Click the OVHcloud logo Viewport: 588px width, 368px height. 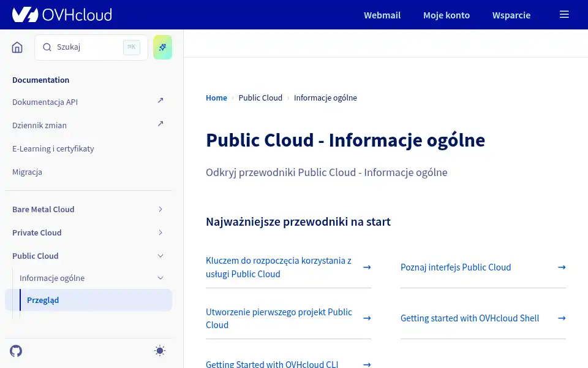(62, 15)
